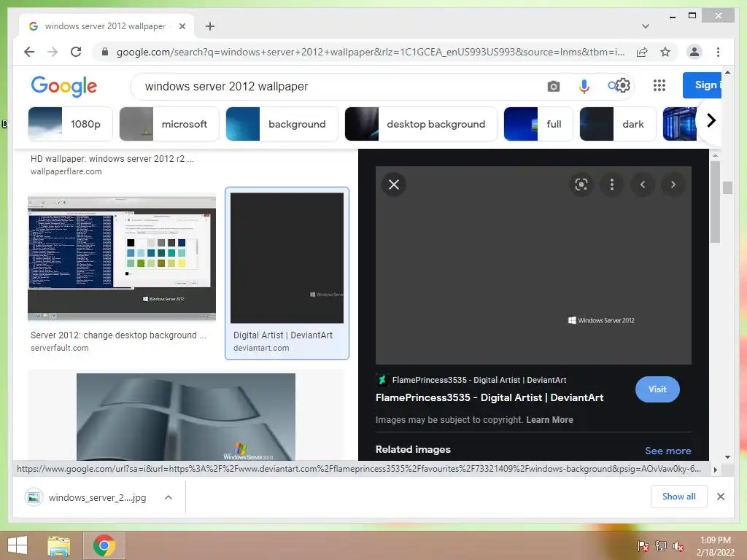Click the padlock site info icon
This screenshot has height=560, width=747.
tap(105, 52)
